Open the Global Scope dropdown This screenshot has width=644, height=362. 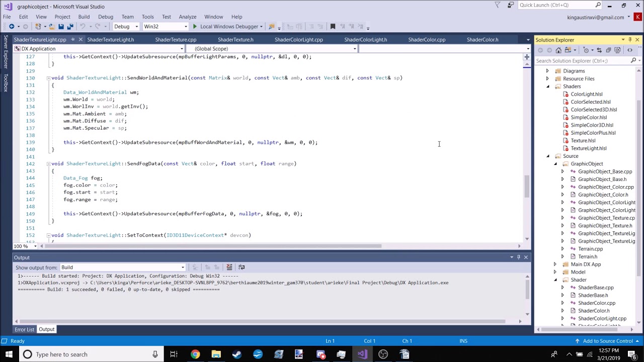pos(271,49)
